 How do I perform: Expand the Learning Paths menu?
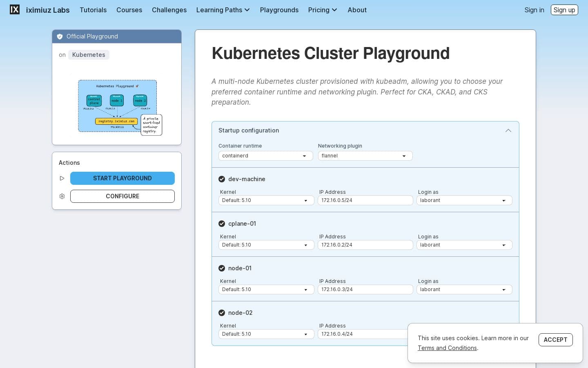[223, 10]
